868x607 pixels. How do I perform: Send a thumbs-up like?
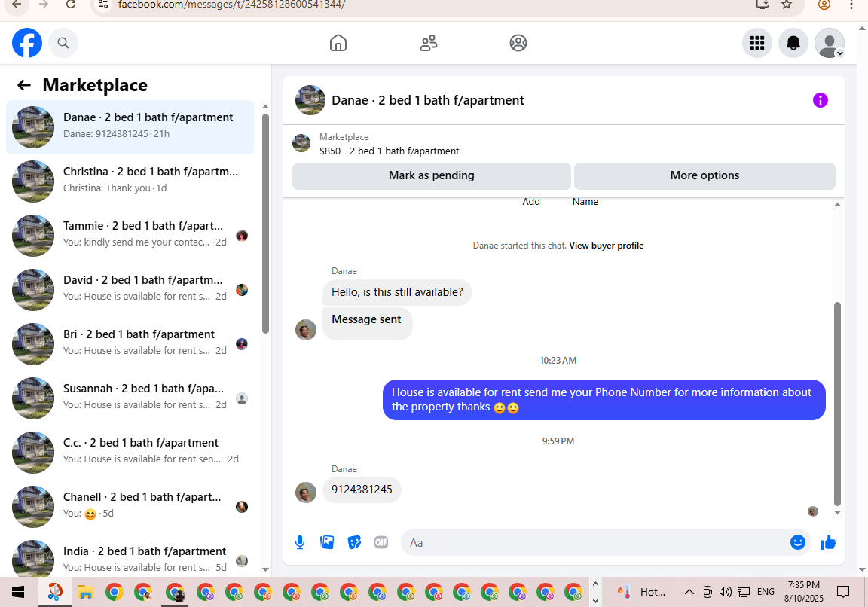coord(827,542)
